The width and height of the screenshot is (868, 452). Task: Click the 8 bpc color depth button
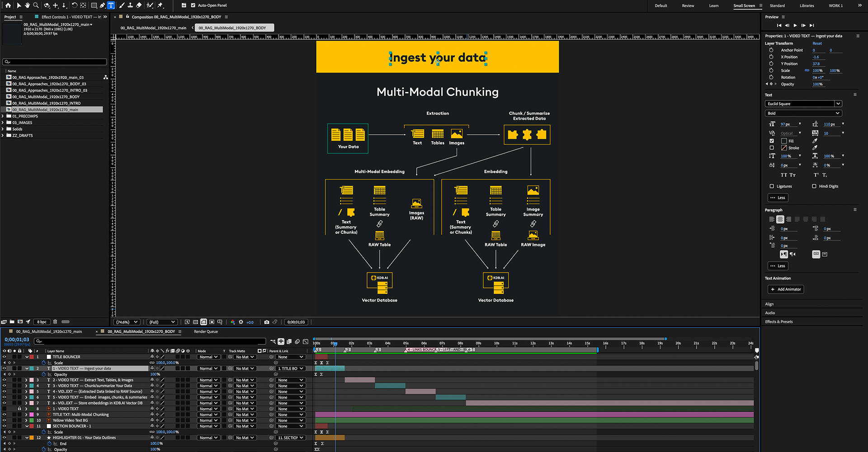click(x=42, y=322)
